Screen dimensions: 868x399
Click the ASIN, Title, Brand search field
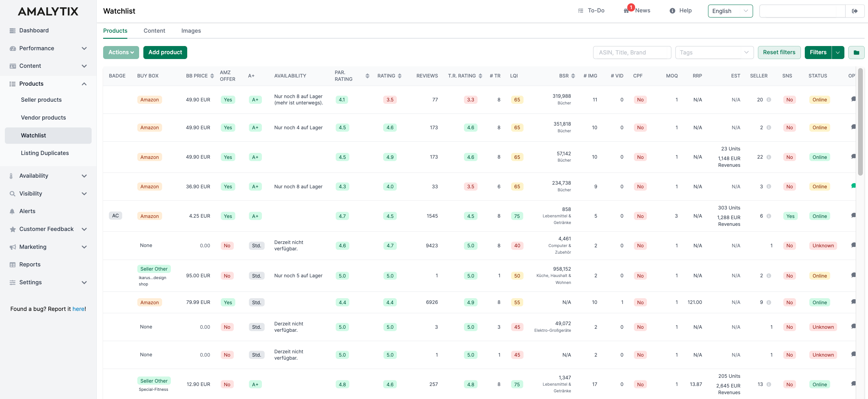[632, 52]
